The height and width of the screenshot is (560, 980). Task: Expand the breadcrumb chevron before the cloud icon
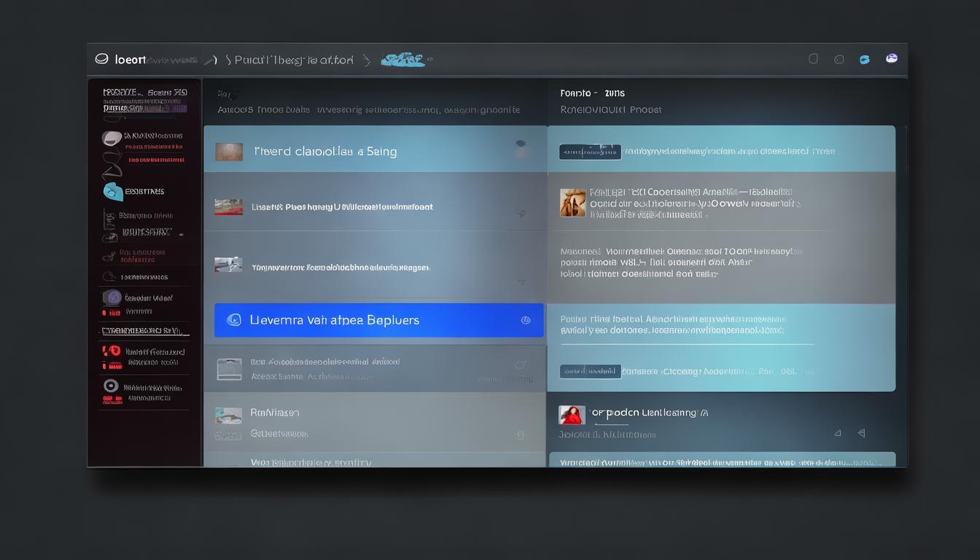click(x=366, y=60)
